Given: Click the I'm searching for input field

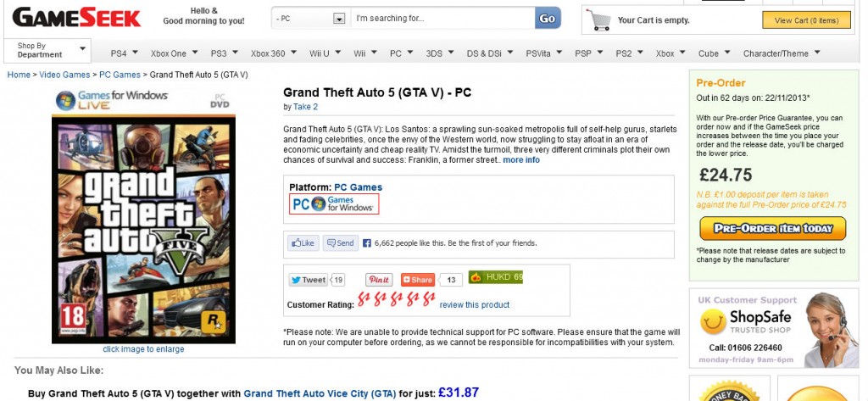Looking at the screenshot, I should (442, 19).
